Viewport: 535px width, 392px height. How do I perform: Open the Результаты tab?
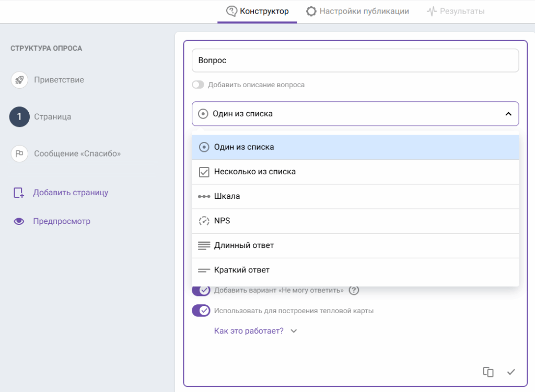pyautogui.click(x=456, y=11)
